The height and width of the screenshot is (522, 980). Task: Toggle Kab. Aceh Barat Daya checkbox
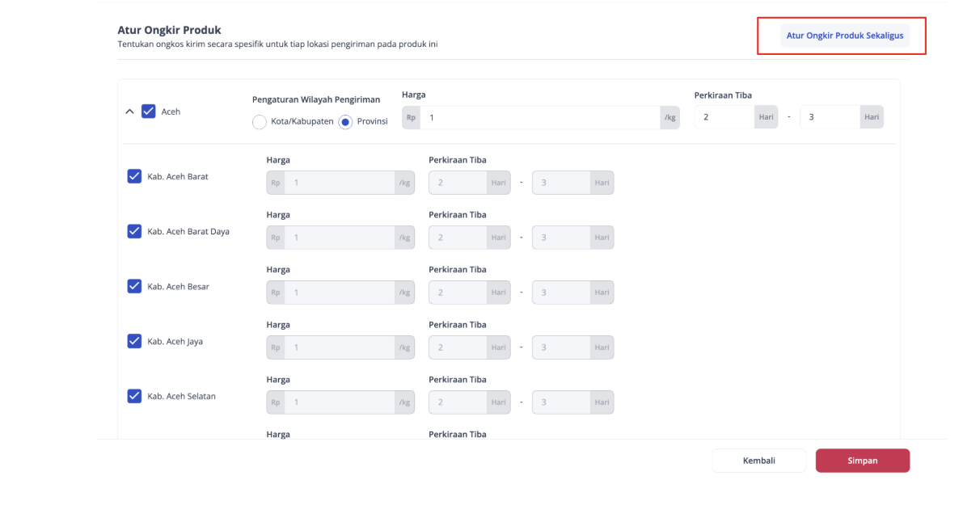135,231
